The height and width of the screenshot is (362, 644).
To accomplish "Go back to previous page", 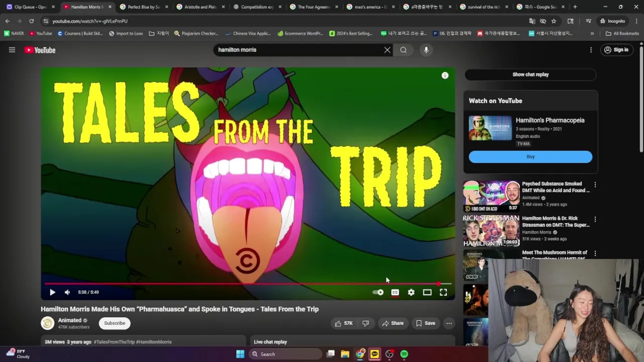I will [8, 21].
